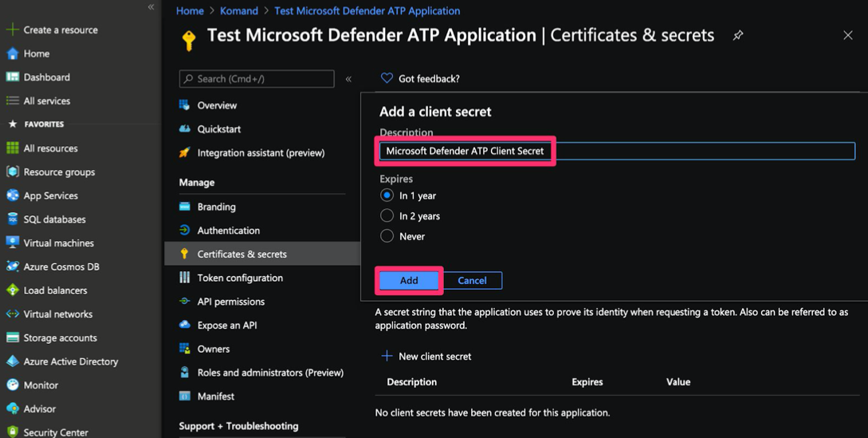Click the All services list icon
The image size is (868, 438).
click(12, 101)
